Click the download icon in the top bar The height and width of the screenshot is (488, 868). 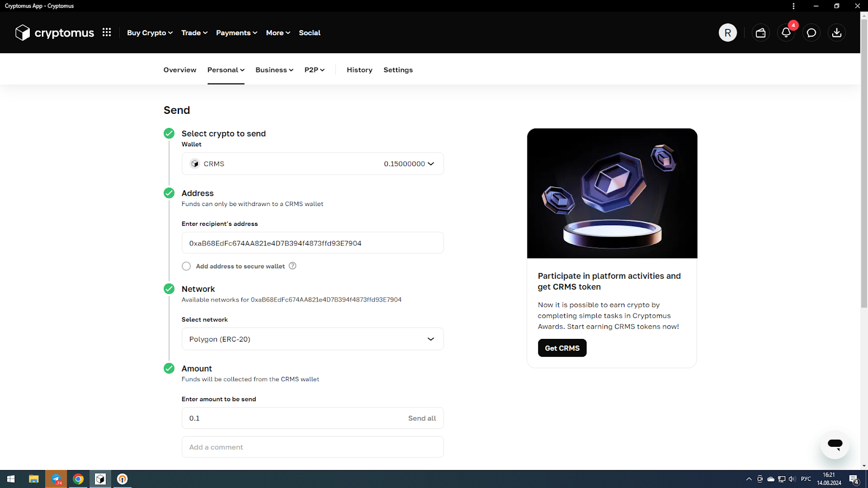(837, 33)
